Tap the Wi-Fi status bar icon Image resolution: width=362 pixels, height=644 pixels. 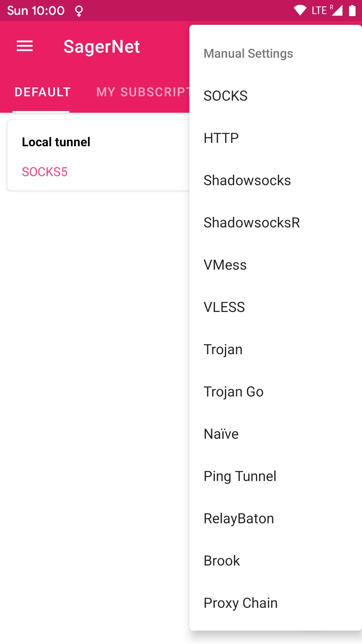300,10
